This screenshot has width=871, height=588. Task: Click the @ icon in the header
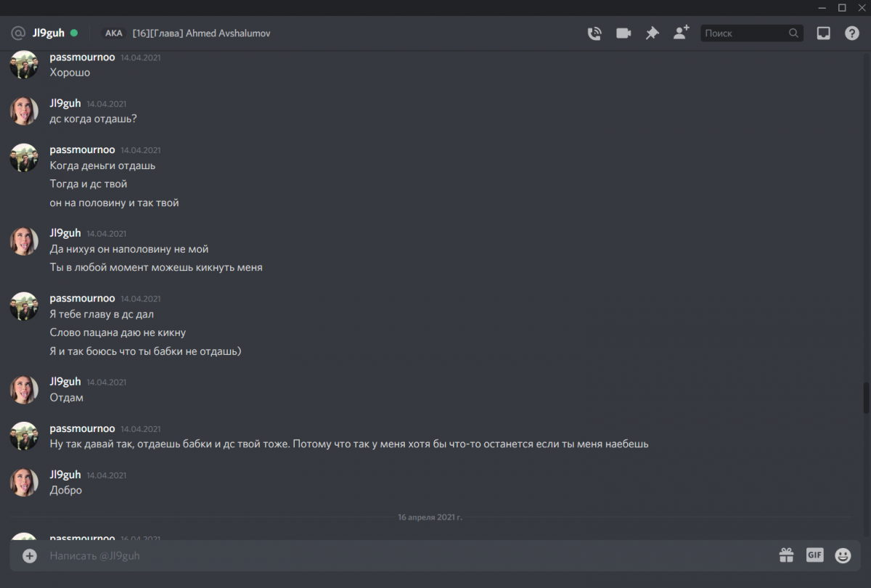click(x=18, y=33)
